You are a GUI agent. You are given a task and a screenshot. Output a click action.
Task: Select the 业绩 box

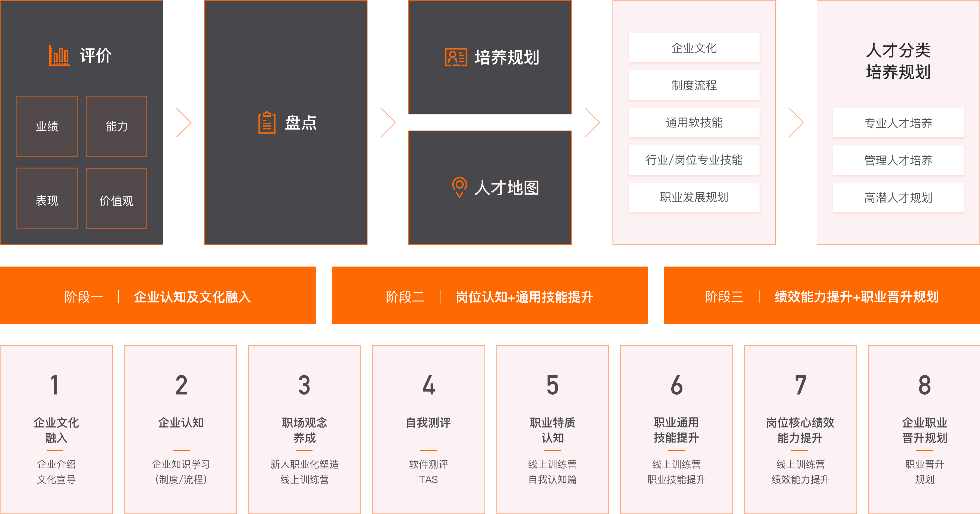click(x=47, y=126)
